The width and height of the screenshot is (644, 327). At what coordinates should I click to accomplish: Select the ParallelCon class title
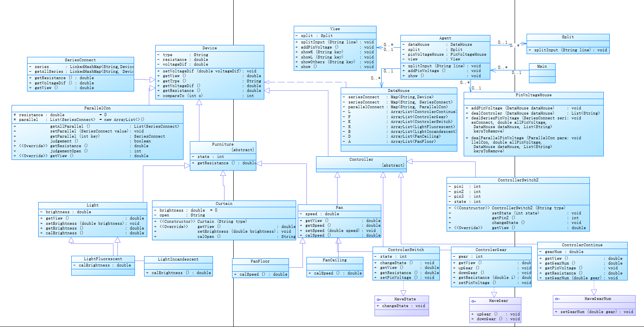coord(98,108)
